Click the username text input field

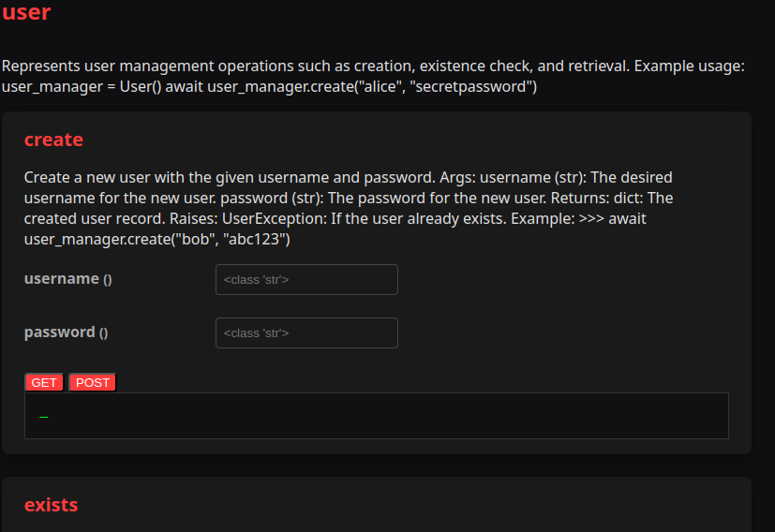click(x=306, y=280)
